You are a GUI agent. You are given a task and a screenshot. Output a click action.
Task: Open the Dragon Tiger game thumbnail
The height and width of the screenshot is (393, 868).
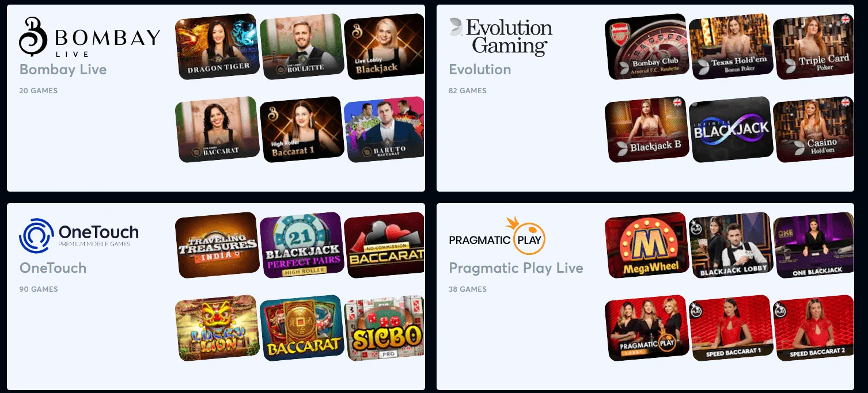(216, 47)
